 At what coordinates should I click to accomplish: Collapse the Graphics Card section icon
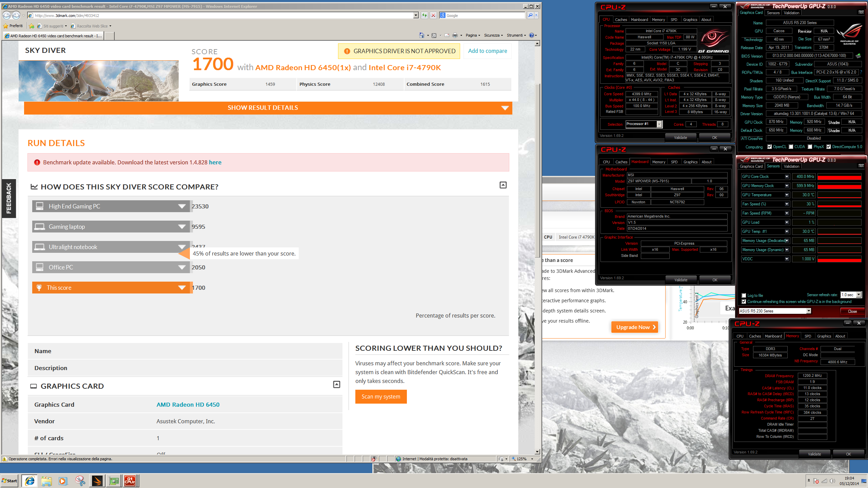[336, 384]
